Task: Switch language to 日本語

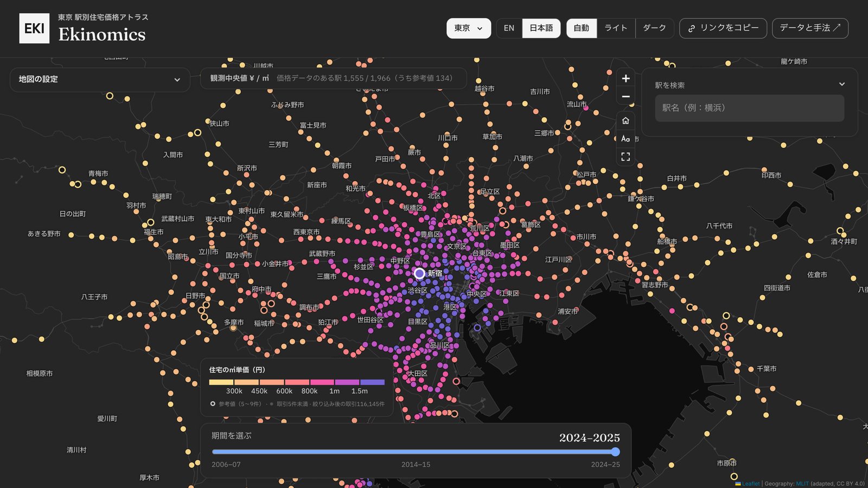Action: tap(541, 28)
